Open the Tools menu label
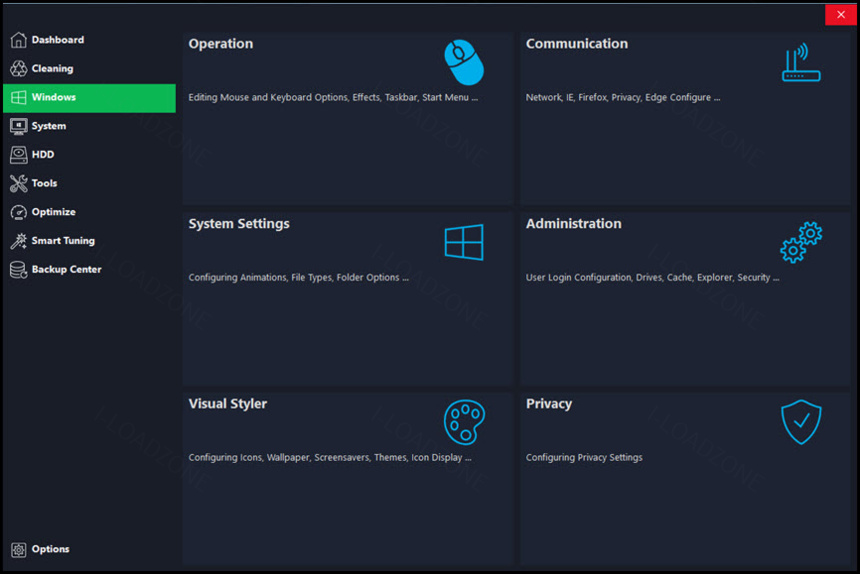The height and width of the screenshot is (574, 860). [x=44, y=183]
